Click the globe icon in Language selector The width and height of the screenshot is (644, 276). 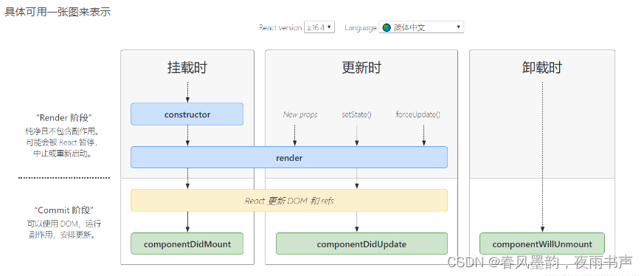pos(387,27)
